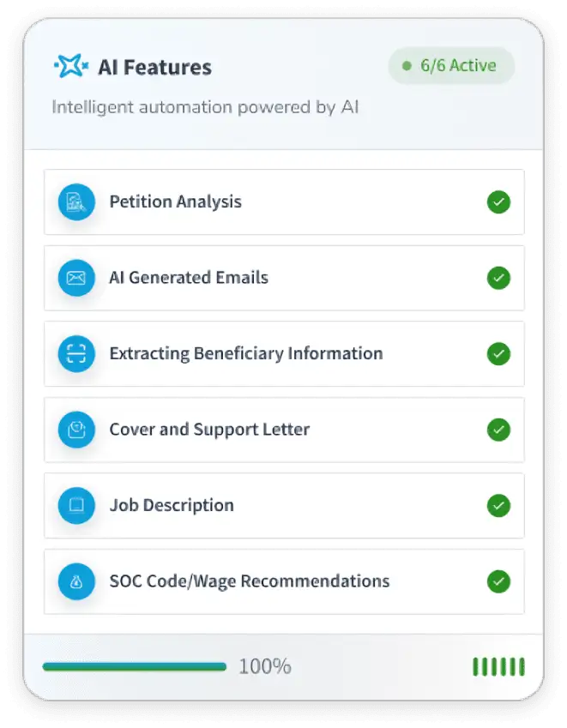Select the Job Description row label
567x728 pixels.
point(172,505)
